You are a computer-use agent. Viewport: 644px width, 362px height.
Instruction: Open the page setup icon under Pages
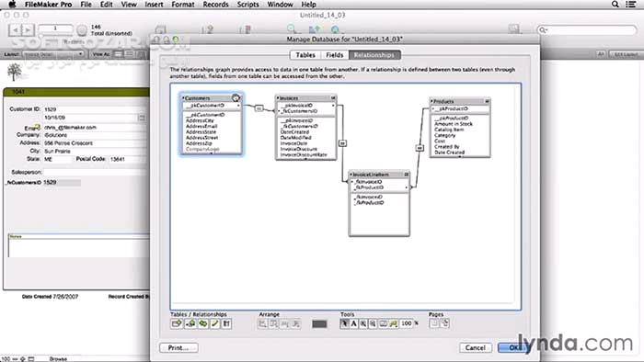pyautogui.click(x=444, y=323)
